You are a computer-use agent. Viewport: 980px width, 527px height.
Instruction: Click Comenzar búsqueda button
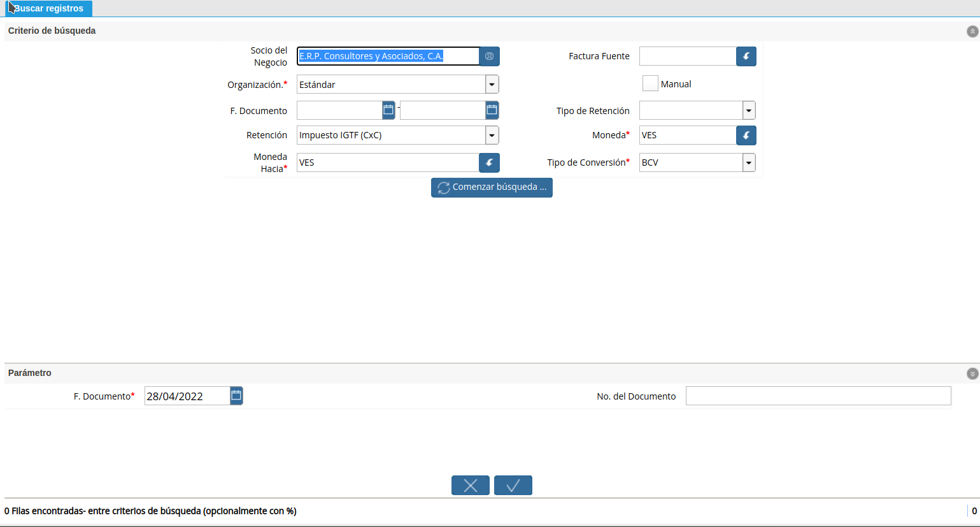click(x=492, y=187)
